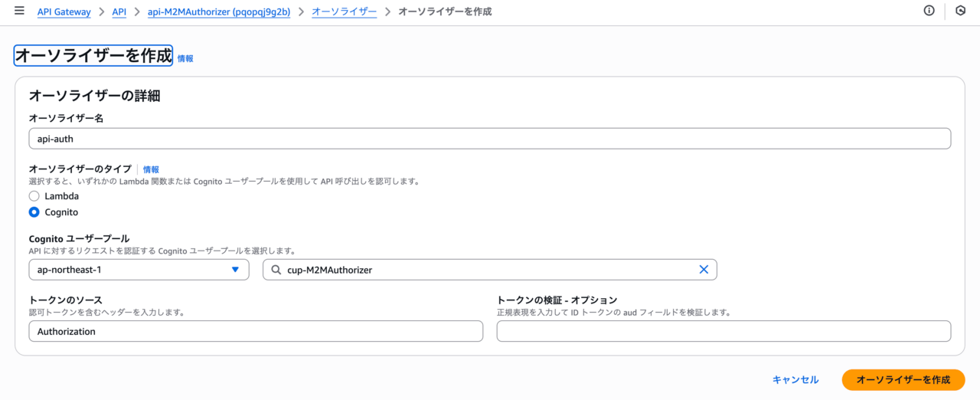This screenshot has width=980, height=400.
Task: Select the Cognito authorizer type
Action: 34,212
